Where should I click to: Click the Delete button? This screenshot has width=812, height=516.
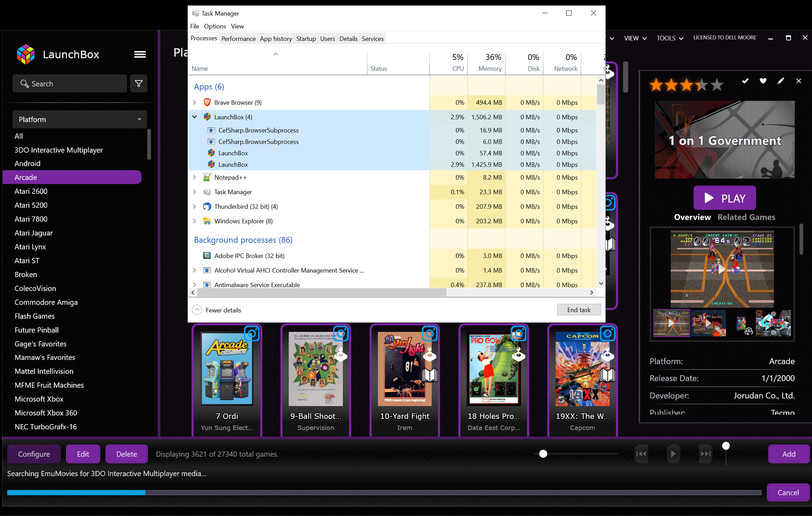(127, 454)
